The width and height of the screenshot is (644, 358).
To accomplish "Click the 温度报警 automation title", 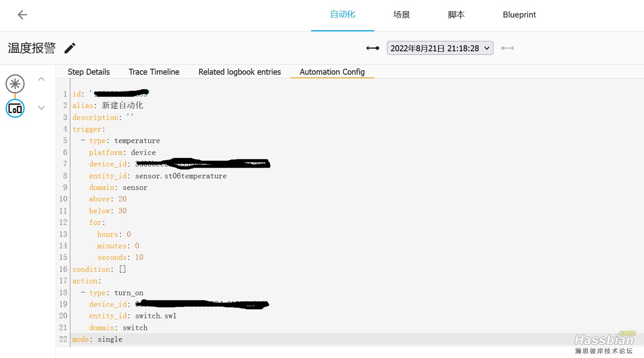I will point(32,48).
